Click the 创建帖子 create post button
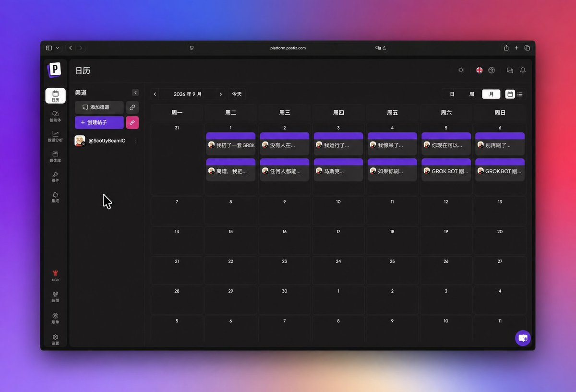The height and width of the screenshot is (392, 576). pos(99,123)
